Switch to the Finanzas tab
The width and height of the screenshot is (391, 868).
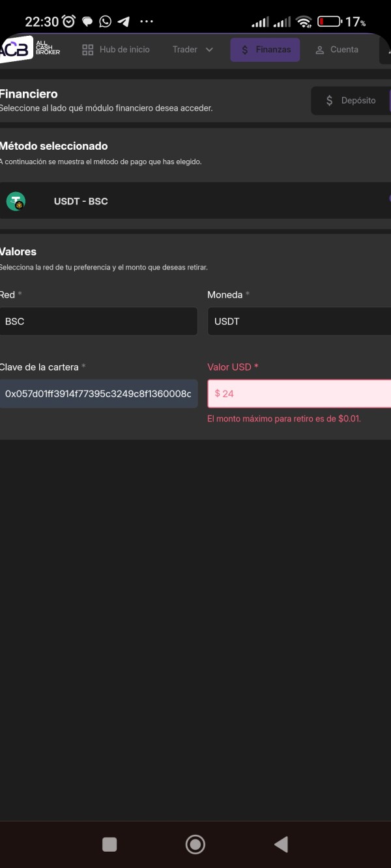click(265, 49)
